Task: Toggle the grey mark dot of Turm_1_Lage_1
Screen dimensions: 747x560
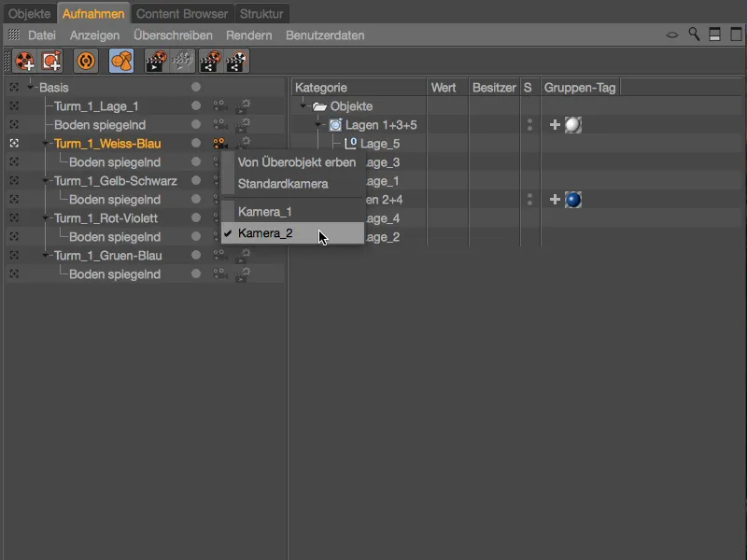Action: pos(196,105)
